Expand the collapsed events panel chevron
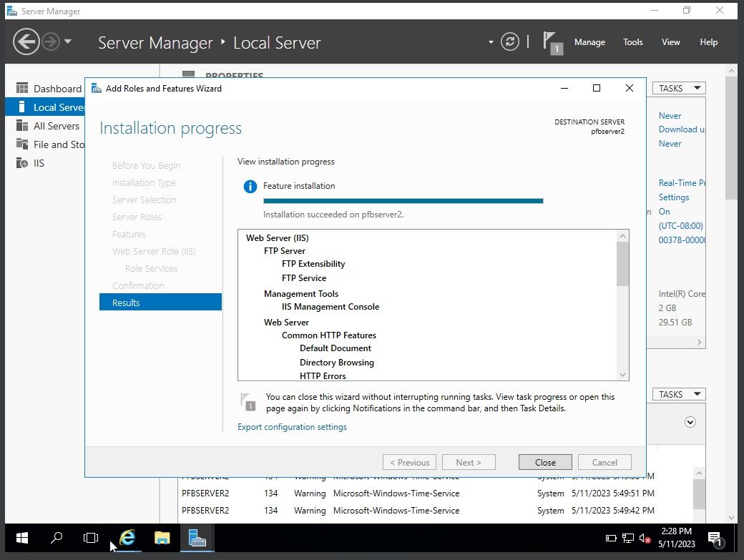Viewport: 744px width, 560px height. 690,422
